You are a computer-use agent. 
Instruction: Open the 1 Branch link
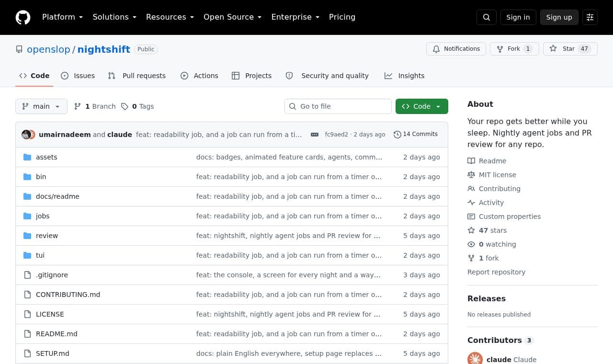[x=95, y=106]
